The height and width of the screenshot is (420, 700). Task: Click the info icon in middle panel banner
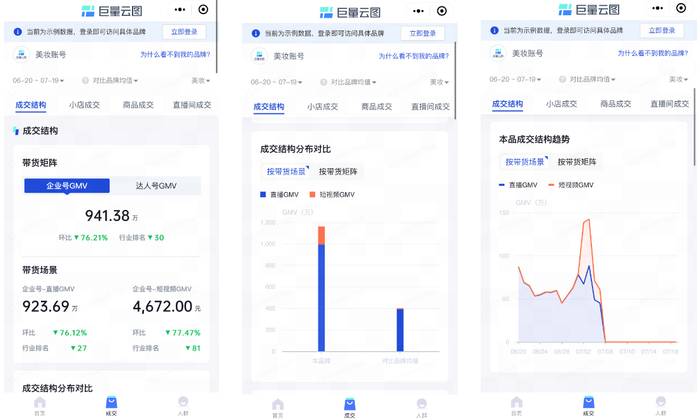[x=256, y=33]
